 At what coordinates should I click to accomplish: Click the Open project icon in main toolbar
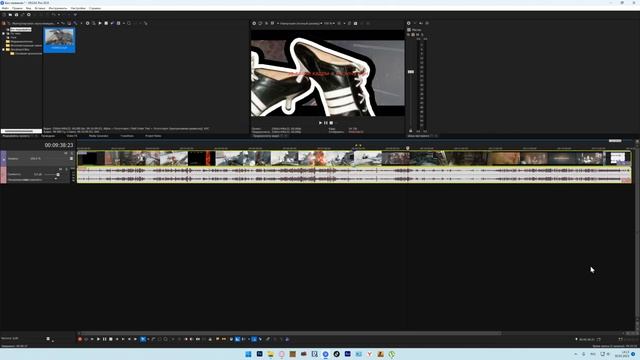[10, 15]
